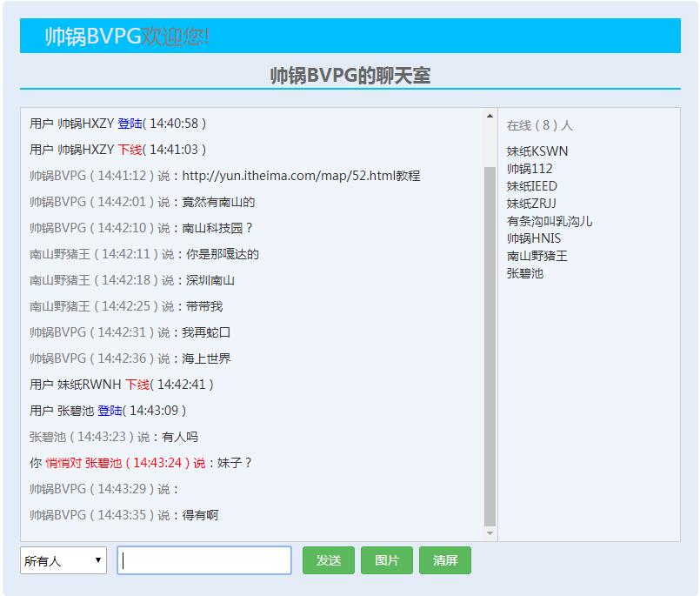Click the 发送 send button

328,560
